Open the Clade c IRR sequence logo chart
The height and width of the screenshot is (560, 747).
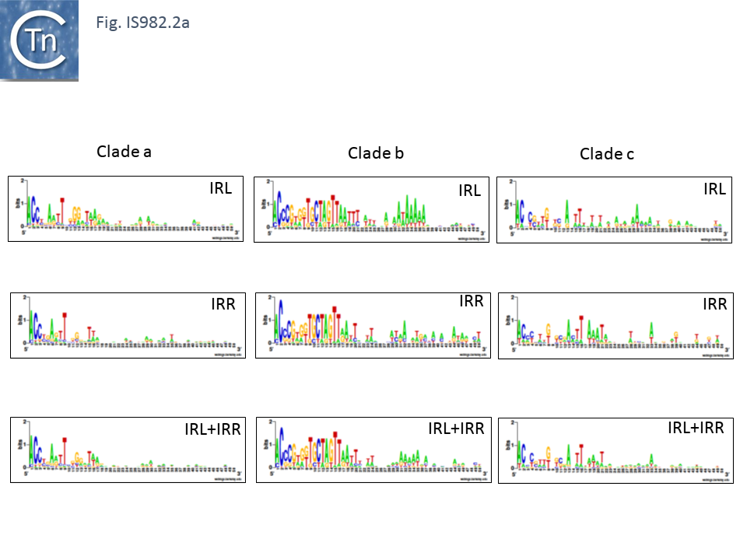click(x=615, y=327)
